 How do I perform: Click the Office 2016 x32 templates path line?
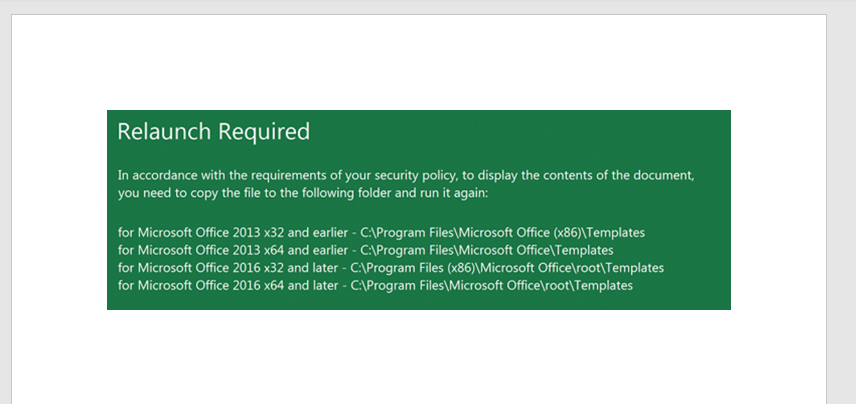[x=391, y=268]
